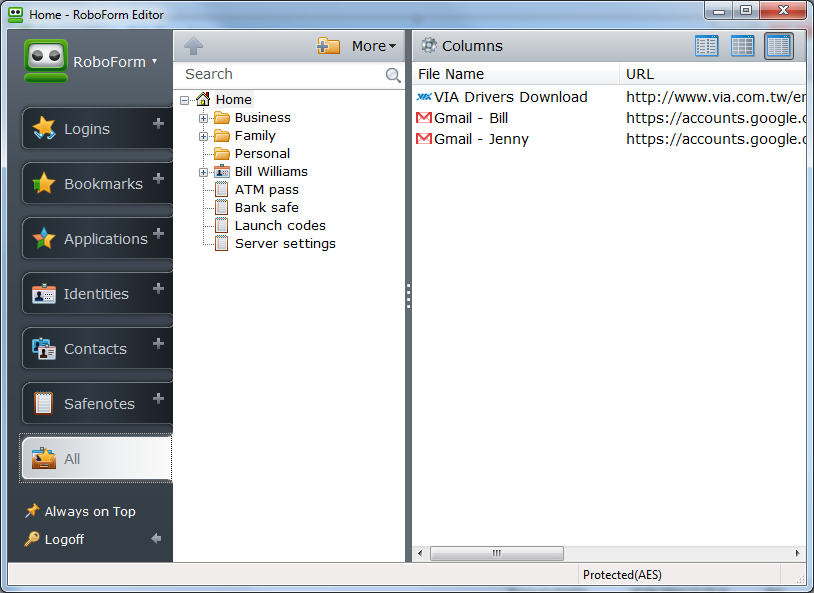Image resolution: width=814 pixels, height=593 pixels.
Task: Expand the Family folder
Action: click(x=204, y=137)
